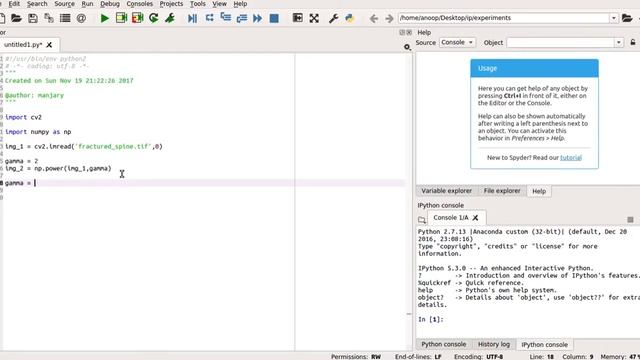Go forward in directory history
The height and width of the screenshot is (360, 640).
(x=389, y=18)
